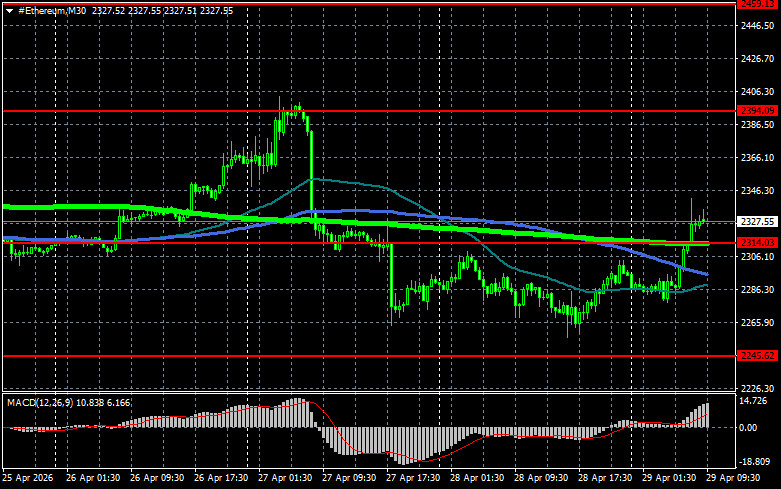Image resolution: width=781 pixels, height=489 pixels.
Task: Click the 2386.50 price scale value
Action: pyautogui.click(x=758, y=124)
